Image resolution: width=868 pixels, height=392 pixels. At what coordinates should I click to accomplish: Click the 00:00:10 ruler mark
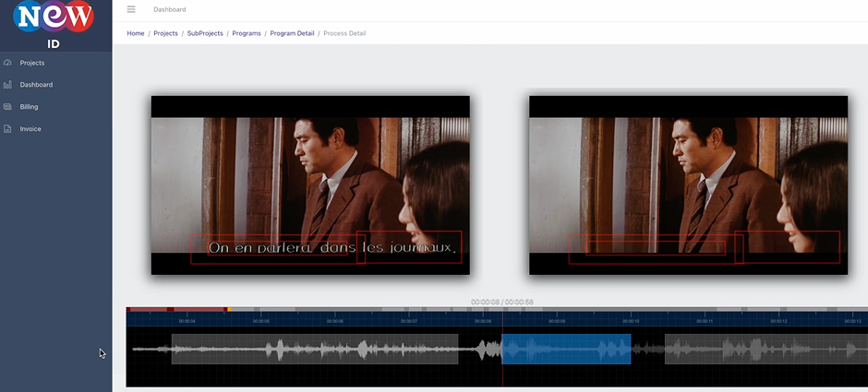click(x=631, y=321)
